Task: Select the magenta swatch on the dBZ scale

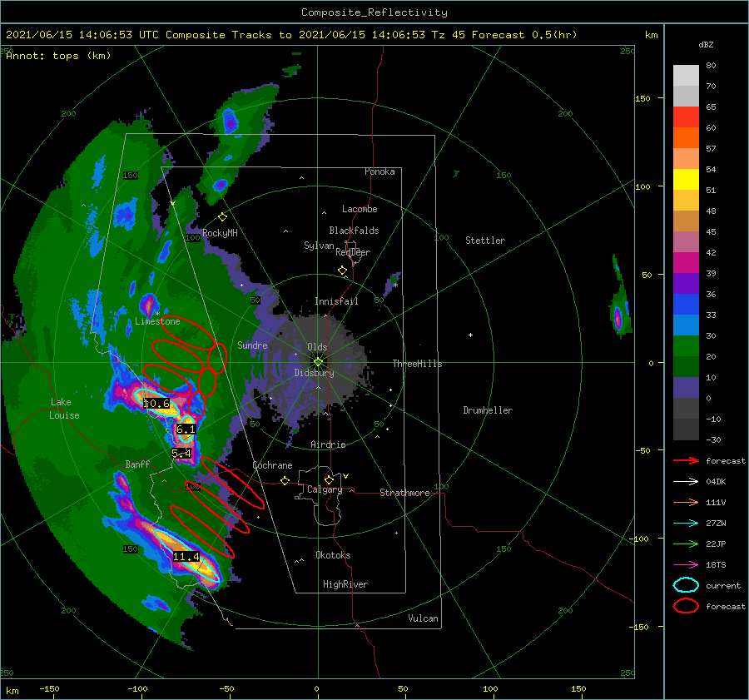Action: pos(686,262)
